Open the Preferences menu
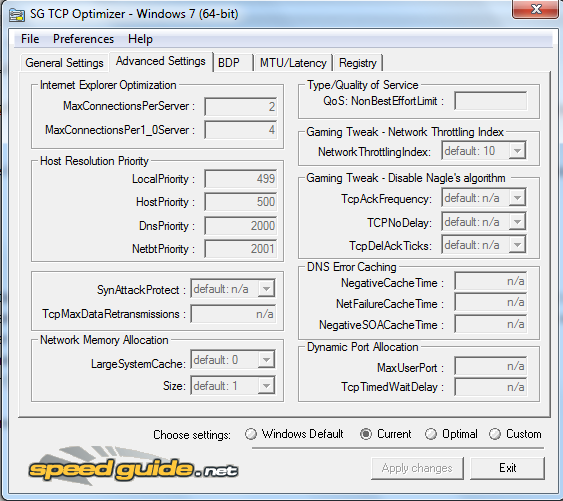The width and height of the screenshot is (563, 501). [83, 39]
